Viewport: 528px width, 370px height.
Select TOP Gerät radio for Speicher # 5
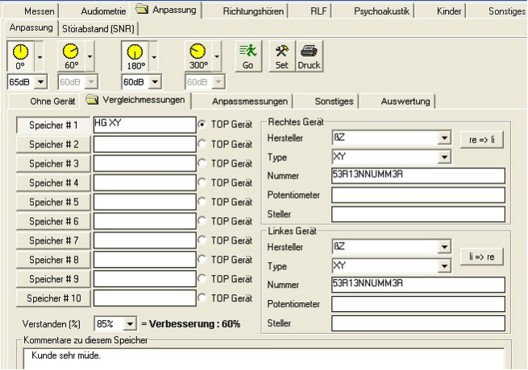202,201
